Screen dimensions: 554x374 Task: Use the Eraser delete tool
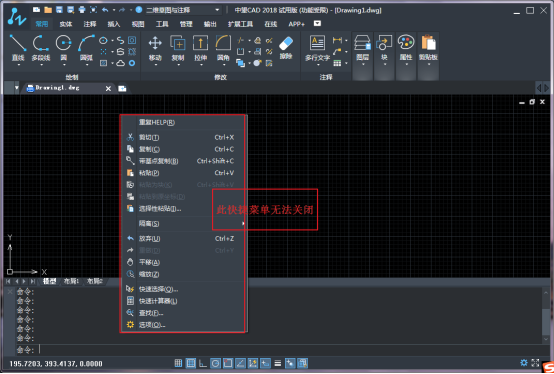(x=286, y=44)
